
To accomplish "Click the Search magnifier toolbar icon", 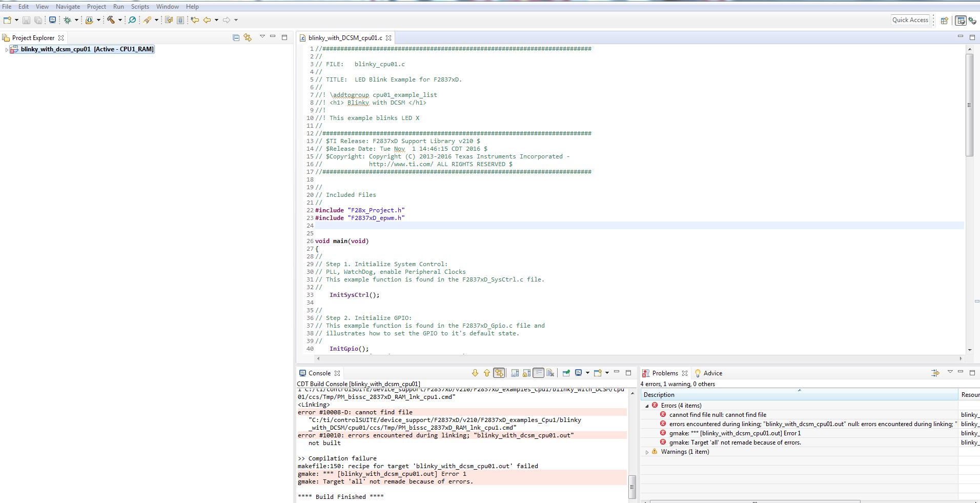I will pos(132,20).
